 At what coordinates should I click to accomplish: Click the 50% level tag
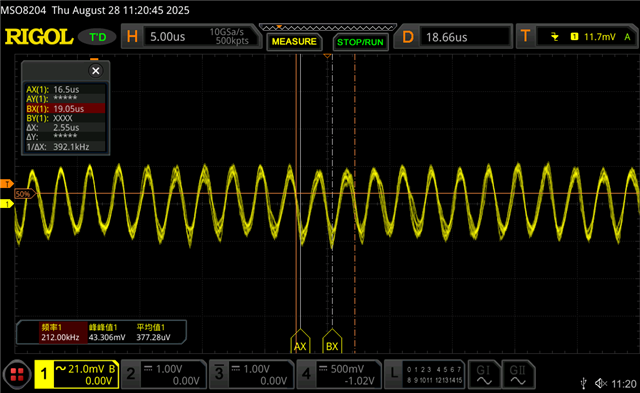click(x=24, y=194)
